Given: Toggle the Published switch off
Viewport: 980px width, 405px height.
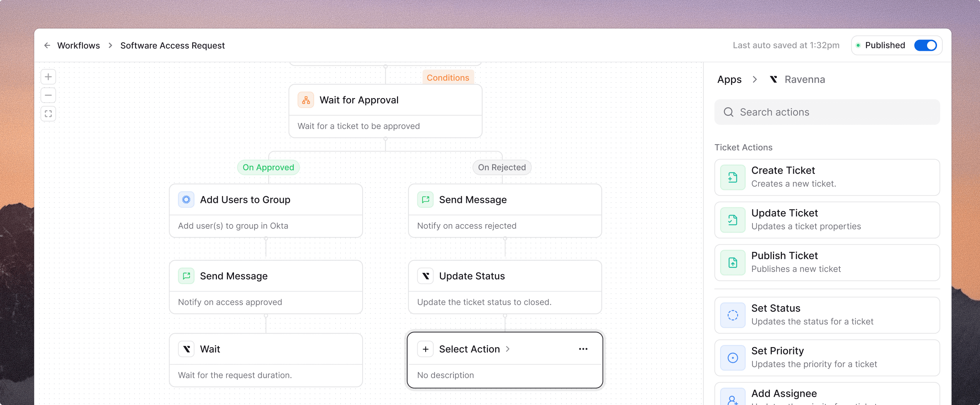Looking at the screenshot, I should tap(925, 45).
